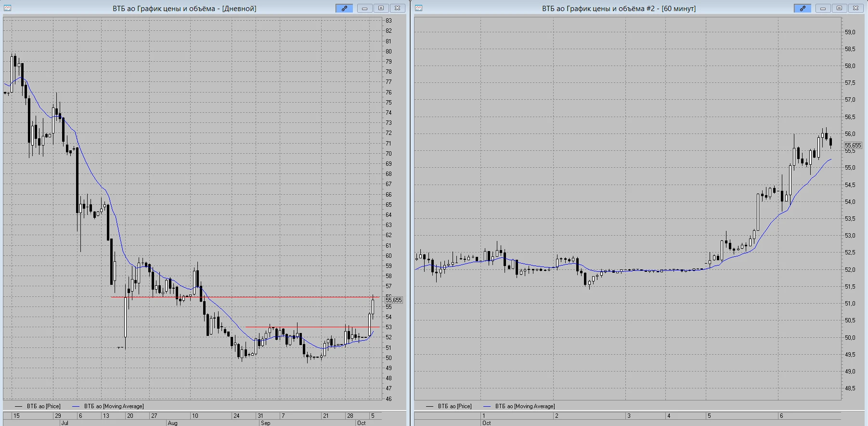Click the 83 price level on the daily chart axis

389,21
